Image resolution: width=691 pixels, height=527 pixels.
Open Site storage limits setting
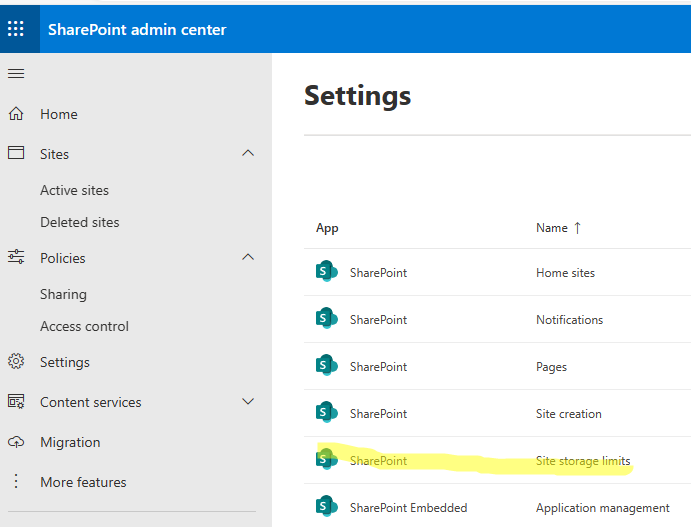pyautogui.click(x=583, y=461)
